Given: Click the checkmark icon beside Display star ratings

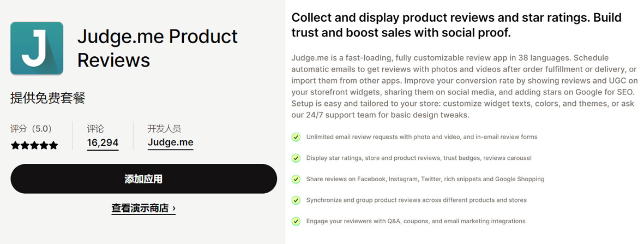Looking at the screenshot, I should 296,158.
